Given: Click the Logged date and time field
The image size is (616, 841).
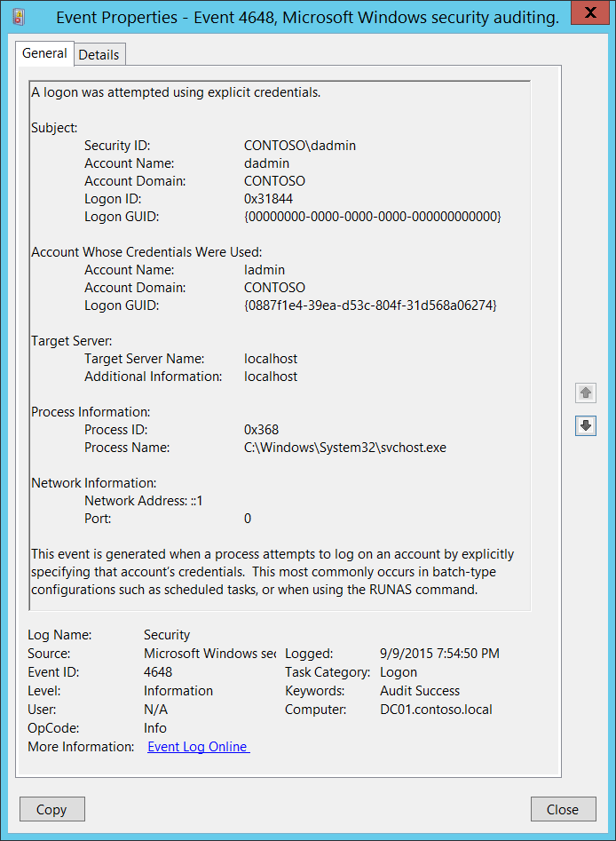Looking at the screenshot, I should point(439,654).
